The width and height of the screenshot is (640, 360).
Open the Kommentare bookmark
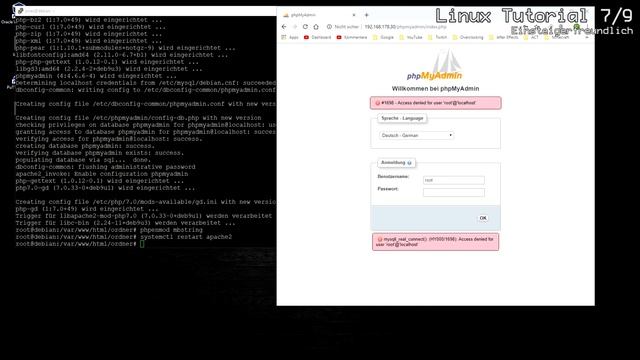pos(352,37)
